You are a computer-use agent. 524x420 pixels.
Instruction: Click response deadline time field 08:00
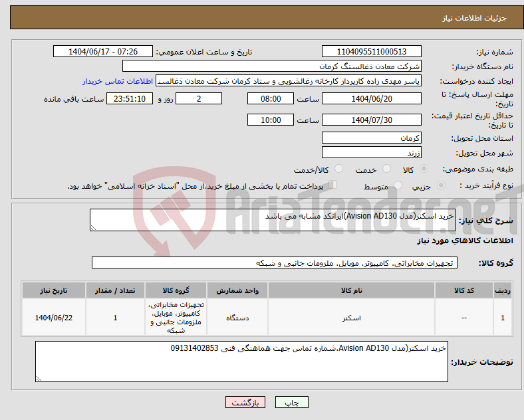pos(271,99)
